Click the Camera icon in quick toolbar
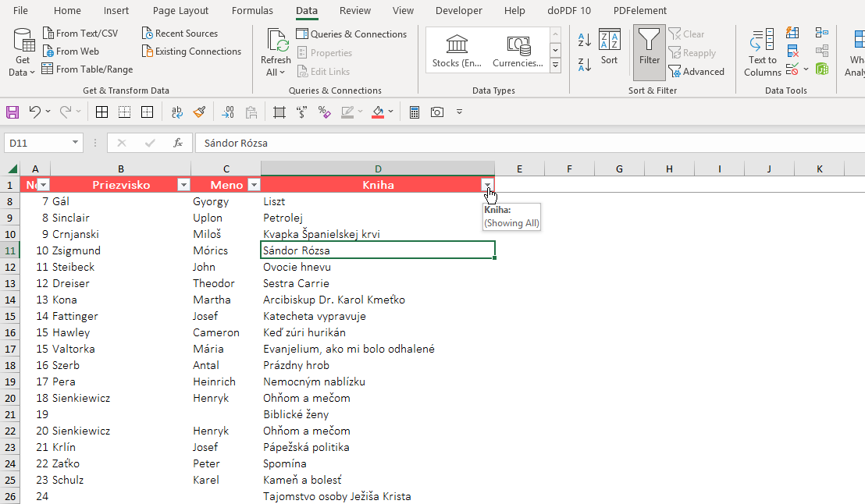The height and width of the screenshot is (504, 865). click(437, 112)
